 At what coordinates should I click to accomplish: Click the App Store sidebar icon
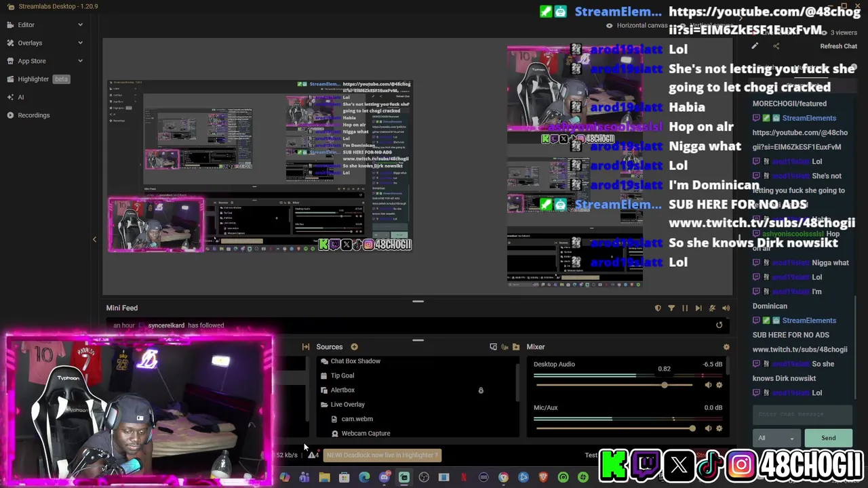[x=10, y=61]
